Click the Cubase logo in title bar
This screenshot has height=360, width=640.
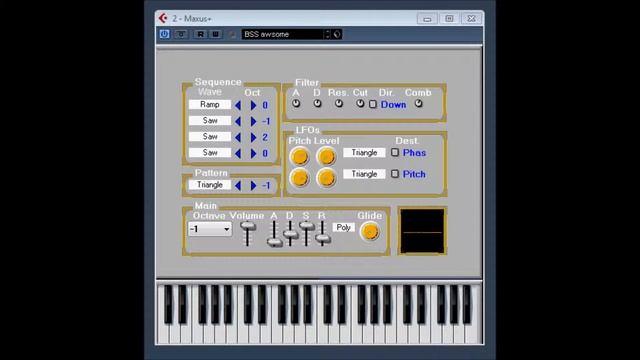[x=163, y=18]
